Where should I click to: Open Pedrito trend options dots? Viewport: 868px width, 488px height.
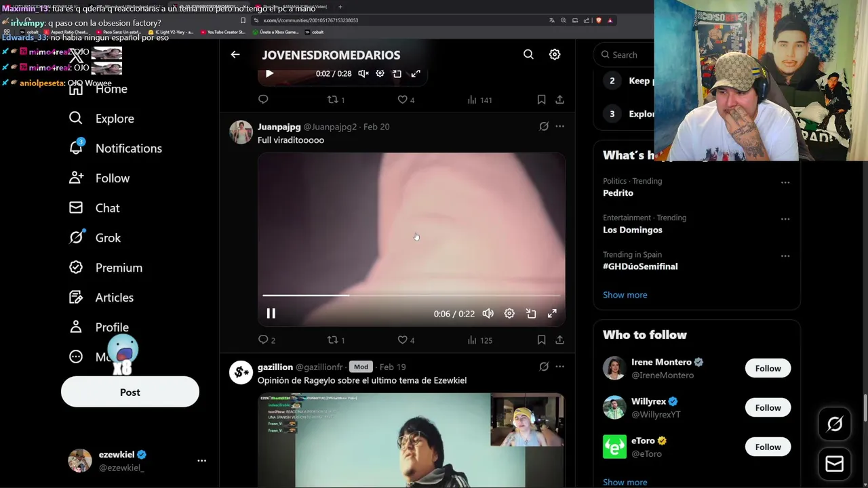coord(785,182)
